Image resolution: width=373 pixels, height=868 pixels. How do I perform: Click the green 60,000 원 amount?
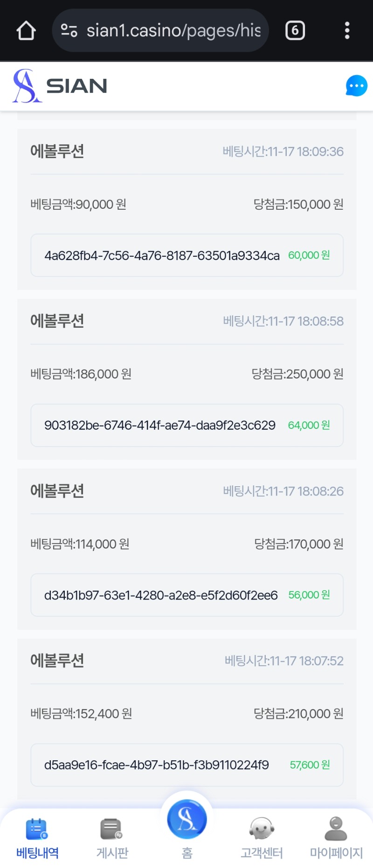click(309, 255)
